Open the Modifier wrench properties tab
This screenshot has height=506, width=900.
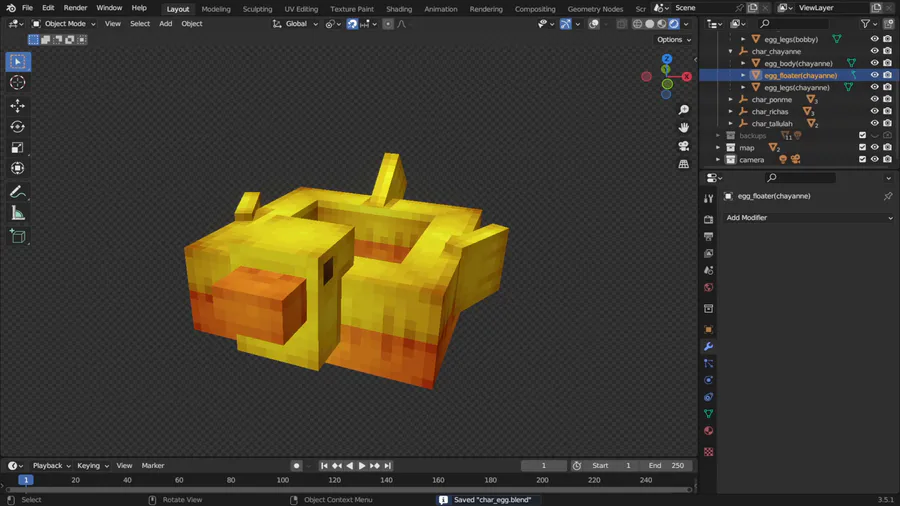tap(708, 347)
